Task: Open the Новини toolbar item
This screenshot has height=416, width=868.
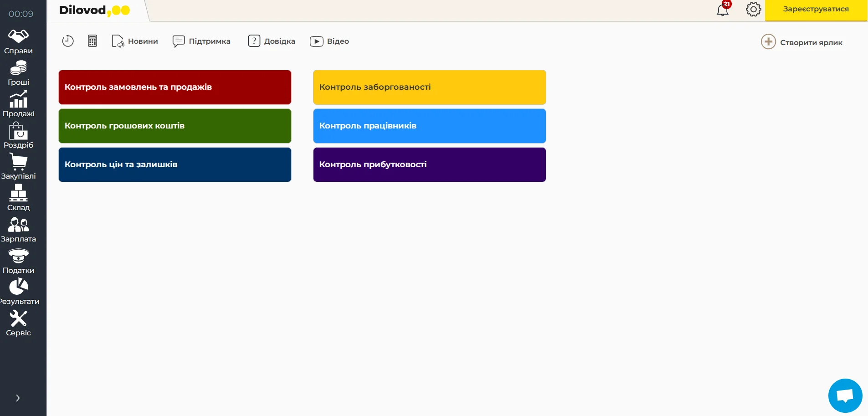Action: point(135,41)
